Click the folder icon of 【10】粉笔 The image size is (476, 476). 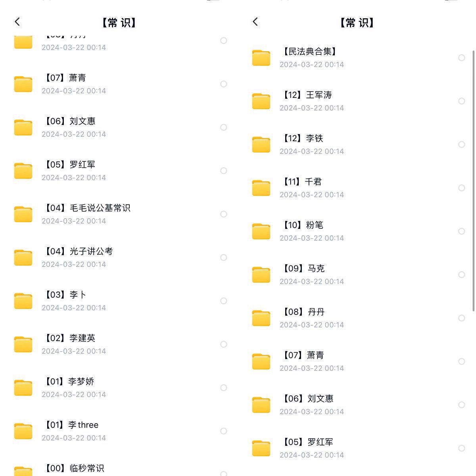point(261,231)
